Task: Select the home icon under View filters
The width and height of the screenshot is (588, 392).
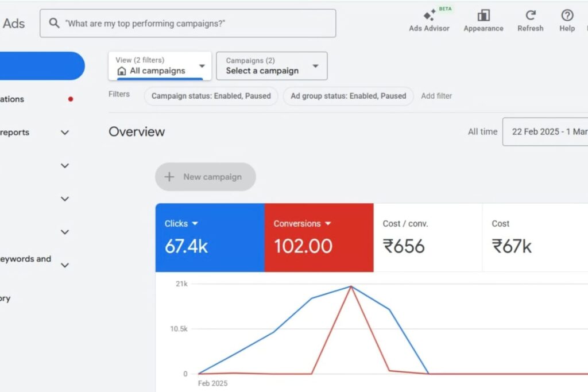Action: coord(122,71)
